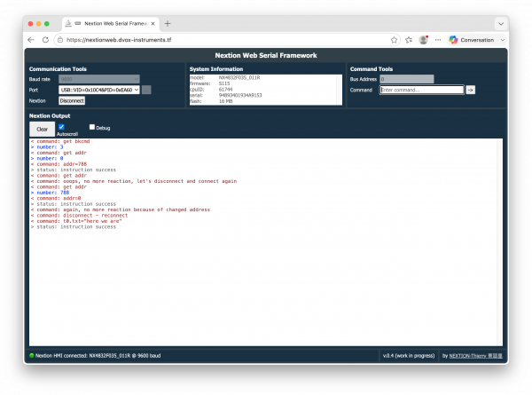
Task: Open the favorites list icon
Action: click(x=409, y=40)
